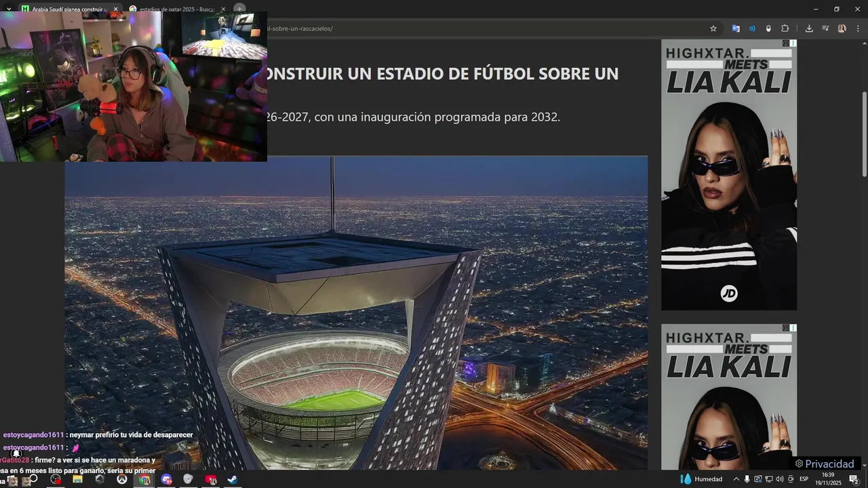This screenshot has width=868, height=488.
Task: Expand the hidden system tray icons chevron
Action: 736,479
